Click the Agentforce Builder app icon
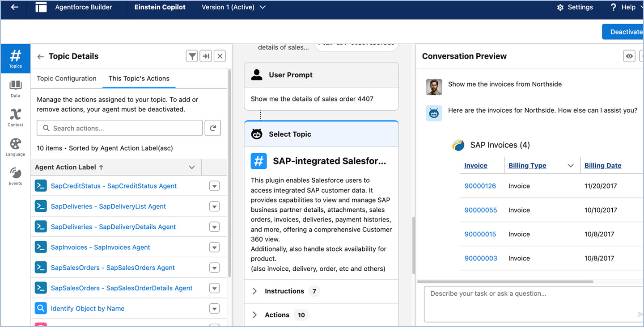The image size is (644, 327). coord(41,7)
